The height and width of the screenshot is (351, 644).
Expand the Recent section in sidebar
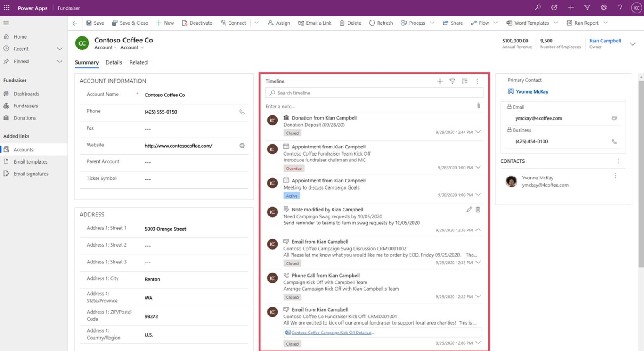pyautogui.click(x=60, y=49)
